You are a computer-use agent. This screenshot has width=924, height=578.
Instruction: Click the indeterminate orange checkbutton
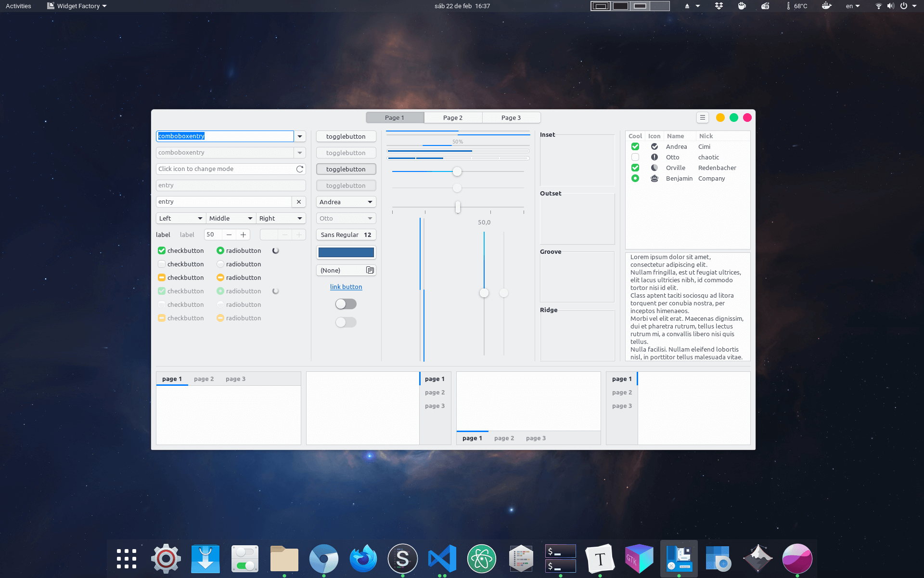point(162,277)
